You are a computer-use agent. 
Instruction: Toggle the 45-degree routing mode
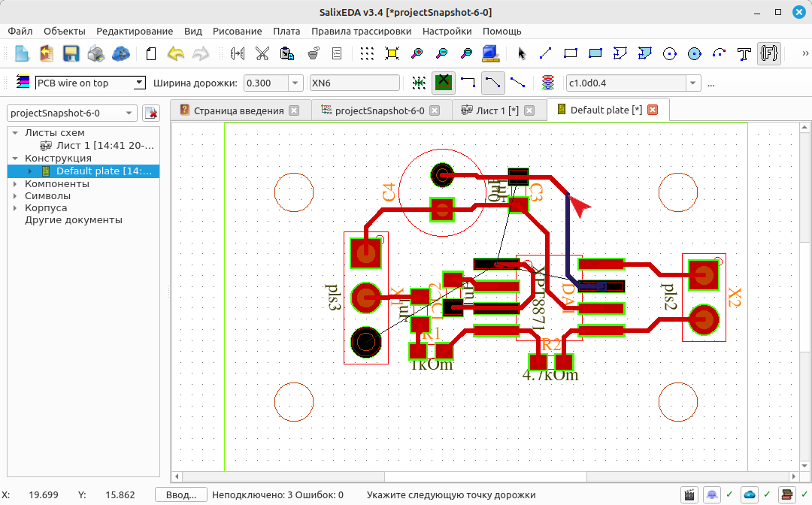click(493, 82)
